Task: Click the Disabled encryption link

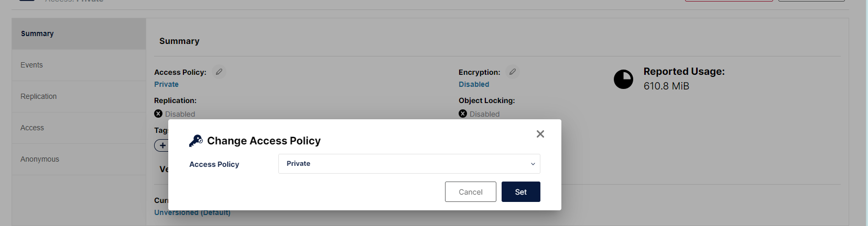Action: [x=474, y=84]
